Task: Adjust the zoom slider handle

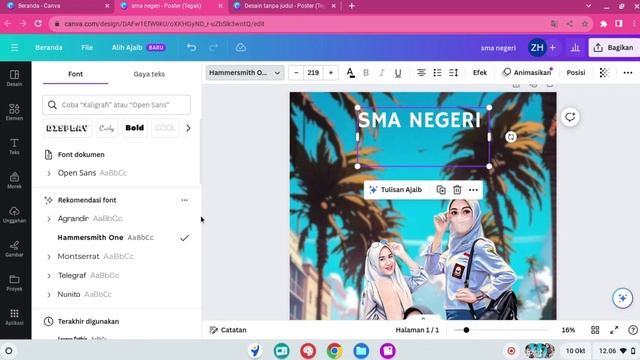Action: pyautogui.click(x=466, y=330)
